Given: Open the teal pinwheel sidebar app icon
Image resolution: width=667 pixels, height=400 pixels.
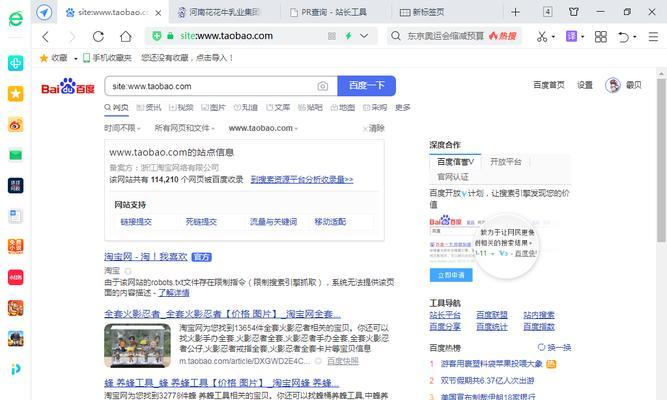Looking at the screenshot, I should pos(16,63).
